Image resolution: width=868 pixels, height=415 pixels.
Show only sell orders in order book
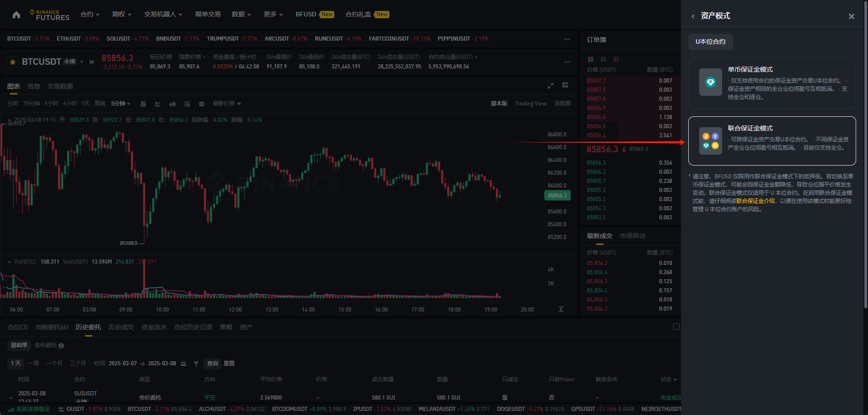[x=616, y=59]
